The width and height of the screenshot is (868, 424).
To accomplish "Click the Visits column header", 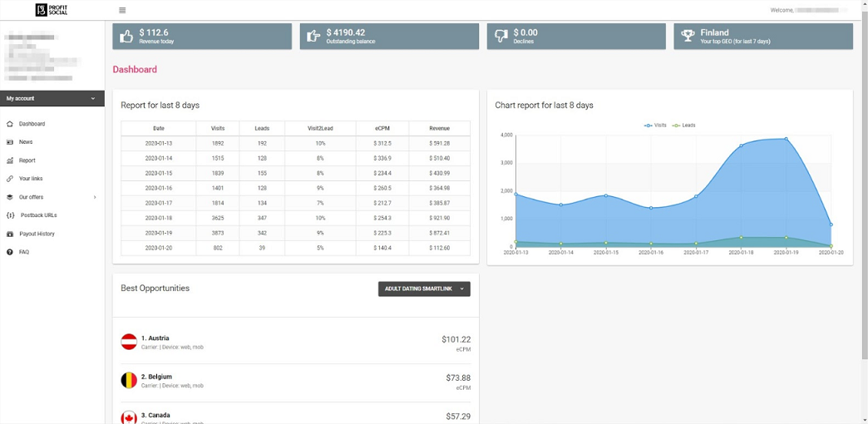I will click(x=218, y=128).
